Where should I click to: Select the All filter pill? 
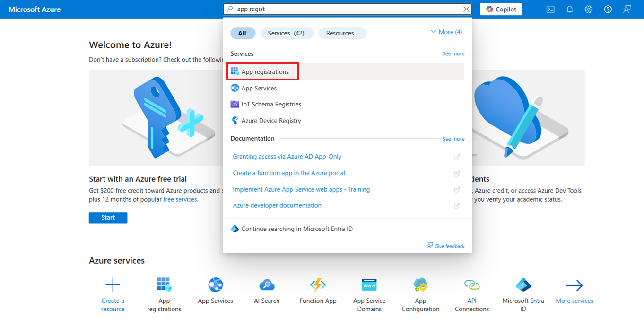tap(243, 33)
